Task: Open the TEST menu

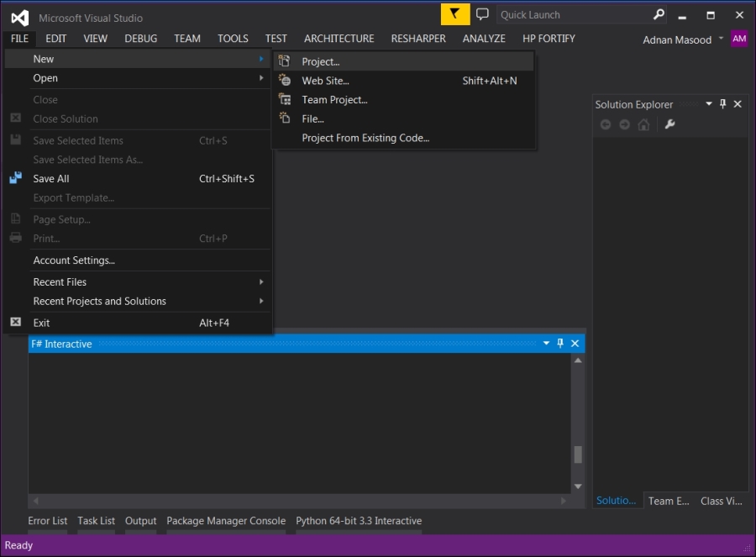Action: tap(276, 39)
